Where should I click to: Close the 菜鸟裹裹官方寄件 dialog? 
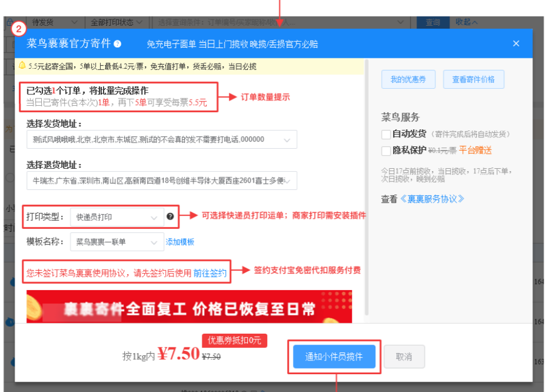pos(516,43)
